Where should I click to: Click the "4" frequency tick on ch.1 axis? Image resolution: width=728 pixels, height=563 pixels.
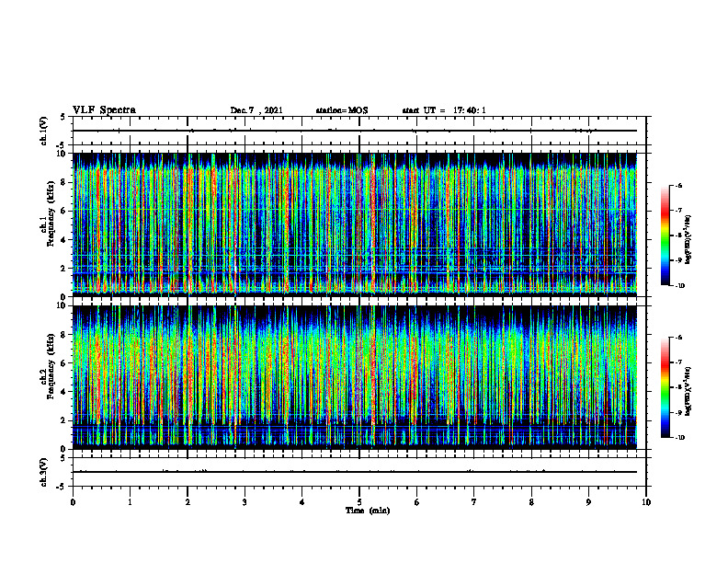65,240
